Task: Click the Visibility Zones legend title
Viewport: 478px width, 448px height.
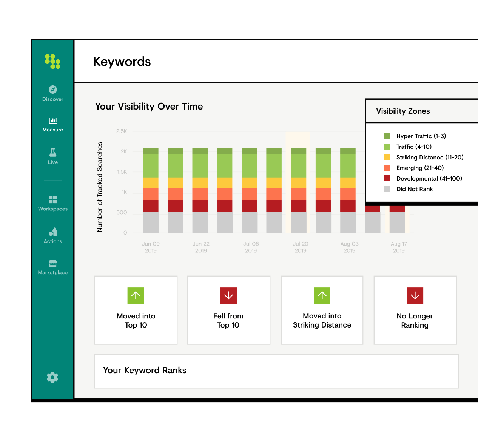Action: [403, 111]
